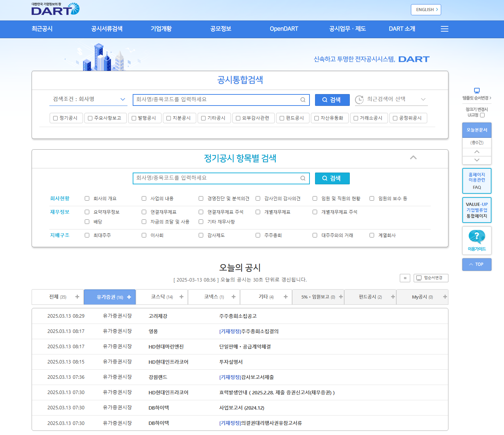Show next viewed document with down arrow
Viewport: 504px width, 435px height.
coord(477,160)
